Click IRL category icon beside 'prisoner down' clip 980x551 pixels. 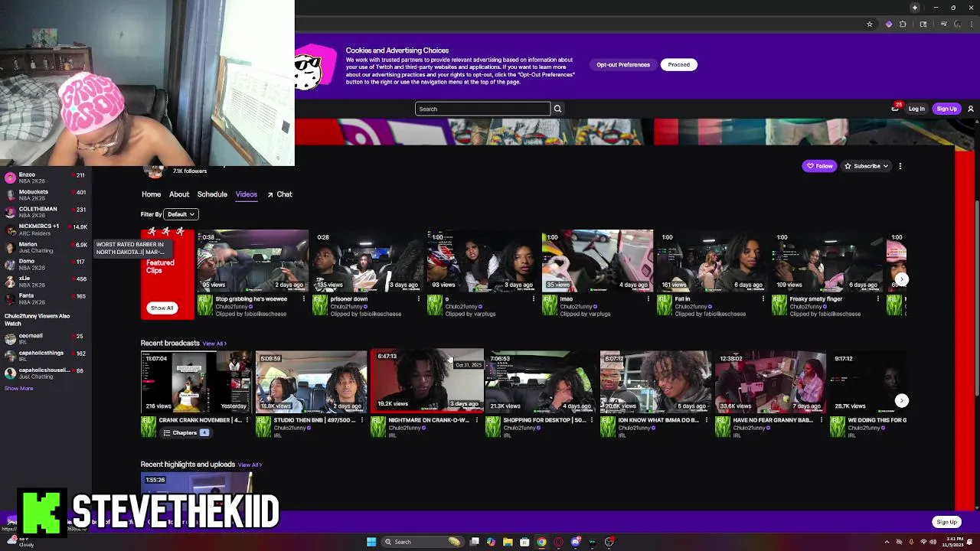tap(319, 306)
